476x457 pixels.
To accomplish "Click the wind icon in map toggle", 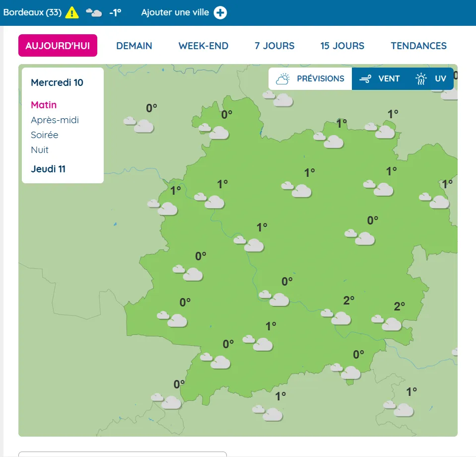I will [x=365, y=78].
